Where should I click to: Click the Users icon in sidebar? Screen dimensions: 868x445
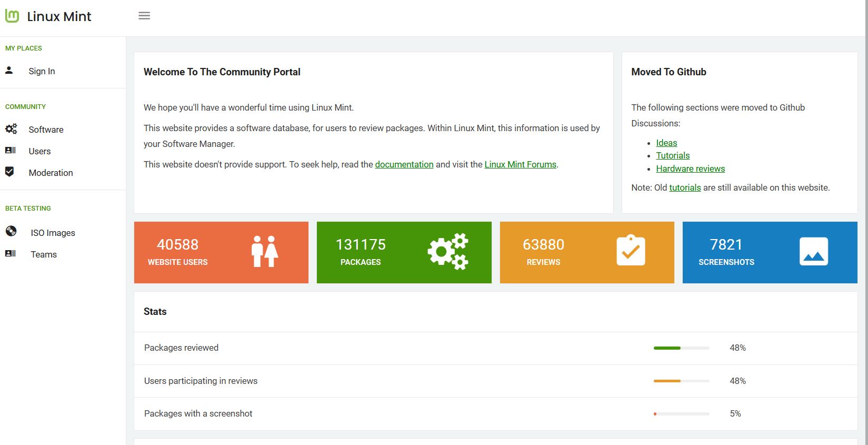[x=11, y=151]
